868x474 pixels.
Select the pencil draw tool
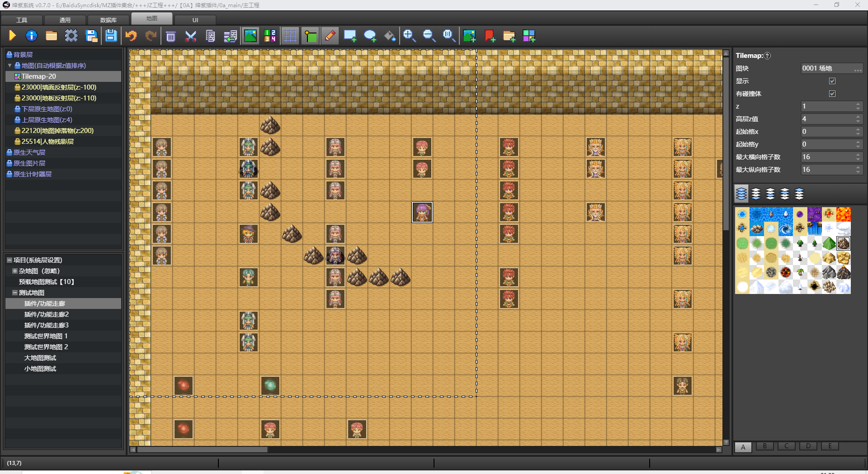330,36
